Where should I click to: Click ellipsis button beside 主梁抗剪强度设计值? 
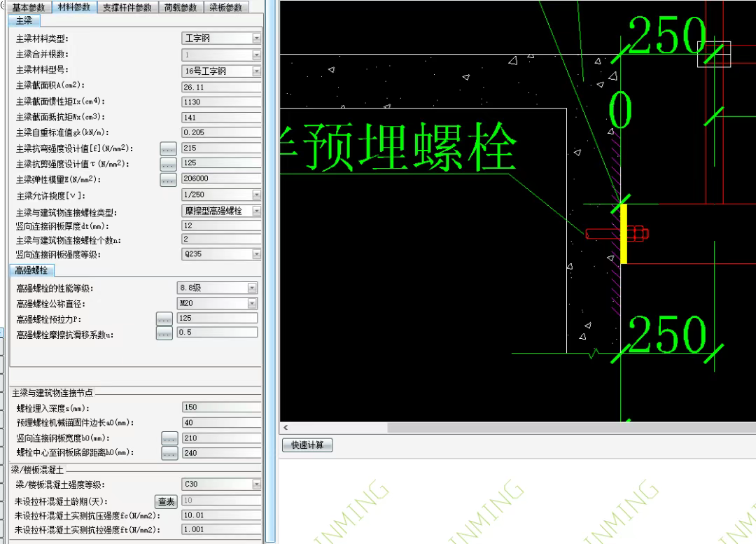coord(167,164)
